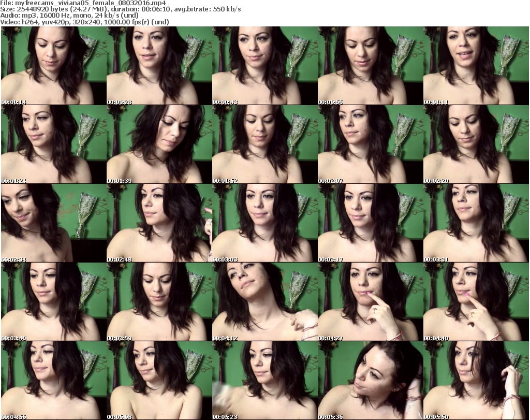Select the thumbnail marked 00:05:36
The height and width of the screenshot is (420, 530).
pyautogui.click(x=370, y=380)
